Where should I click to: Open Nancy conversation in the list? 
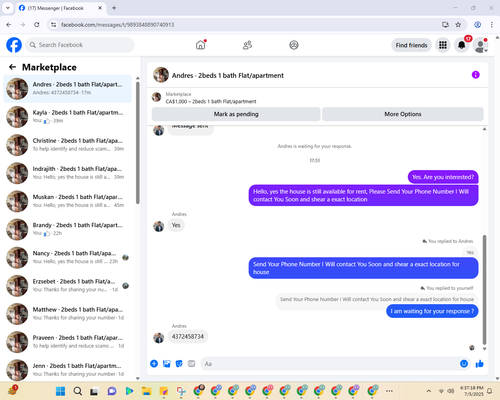tap(67, 257)
